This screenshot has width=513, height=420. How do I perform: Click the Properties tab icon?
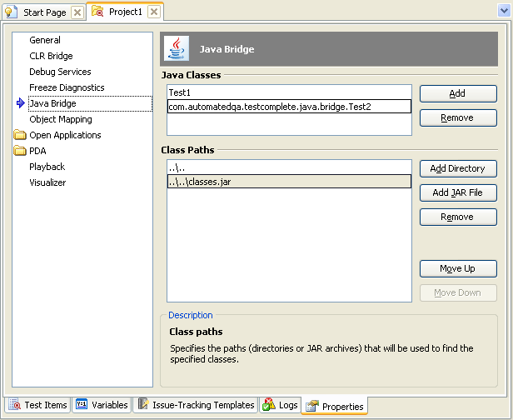(x=312, y=406)
